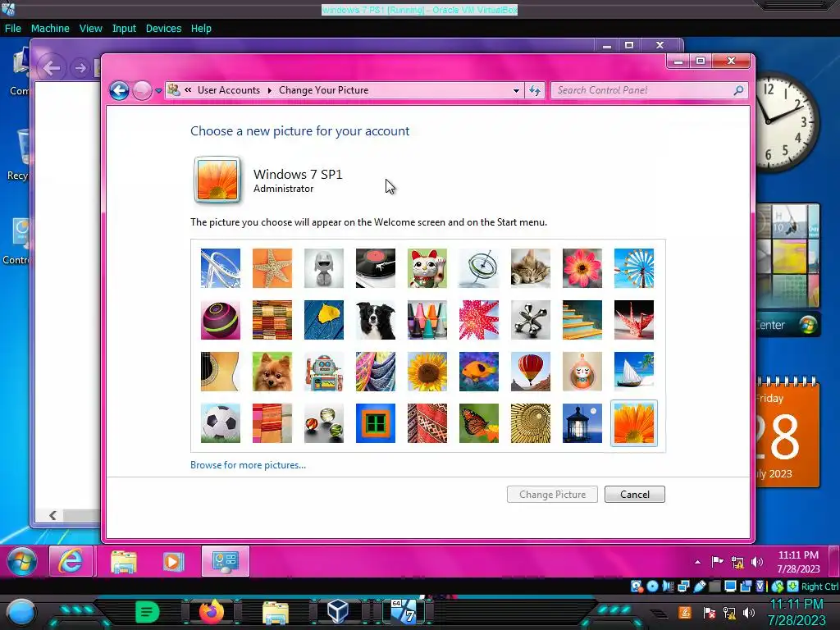Navigate to User Accounts breadcrumb
Screen dimensions: 840x630
tap(229, 90)
